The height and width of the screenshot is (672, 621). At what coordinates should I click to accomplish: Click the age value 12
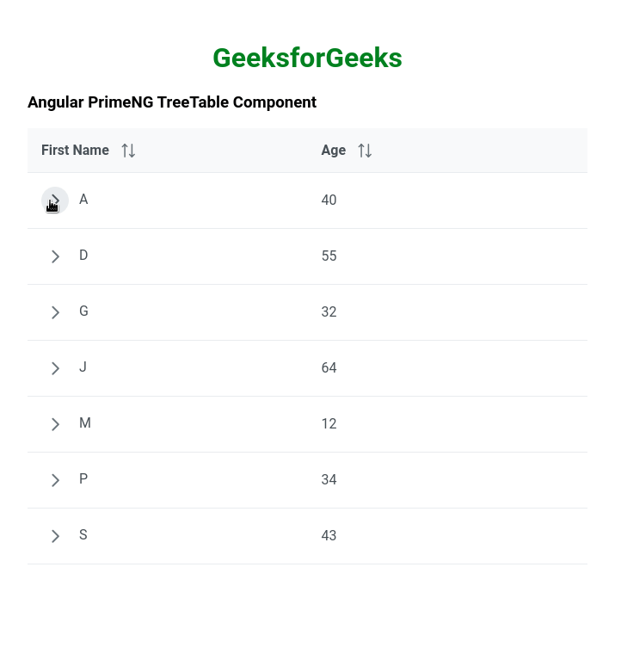pos(329,424)
